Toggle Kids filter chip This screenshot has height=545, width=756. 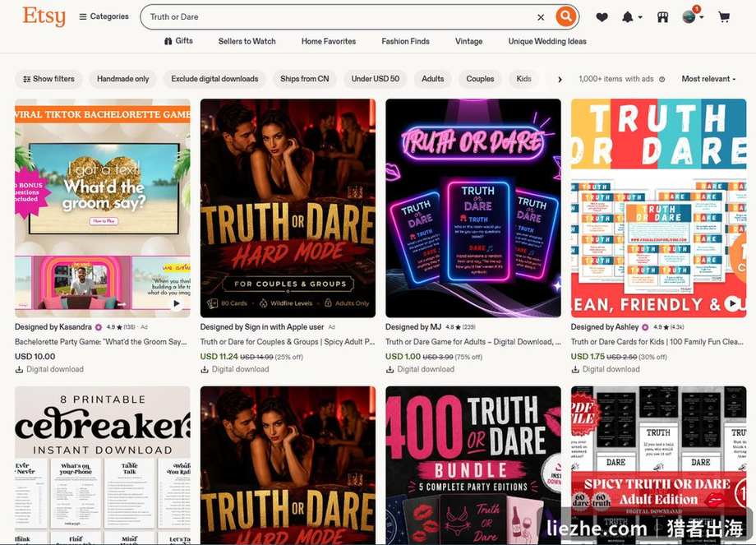coord(523,79)
